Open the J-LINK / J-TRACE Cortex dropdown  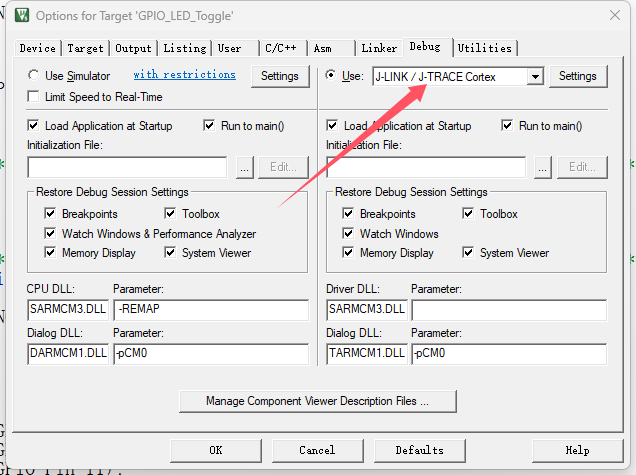click(x=536, y=77)
